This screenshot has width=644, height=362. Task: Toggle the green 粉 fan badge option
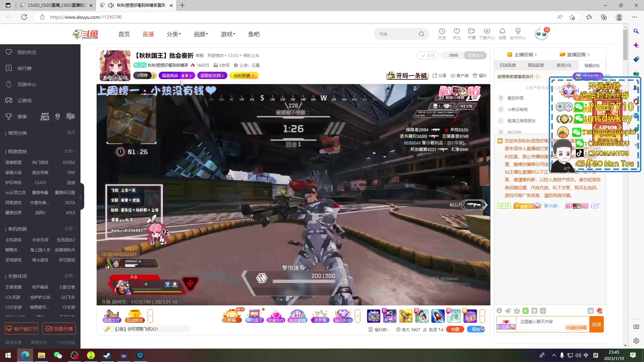pos(526,311)
